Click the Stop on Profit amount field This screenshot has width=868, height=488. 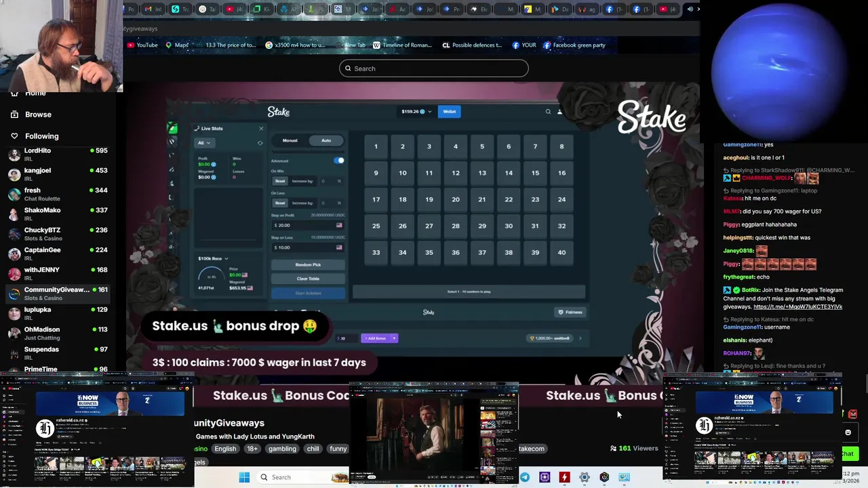click(x=308, y=225)
